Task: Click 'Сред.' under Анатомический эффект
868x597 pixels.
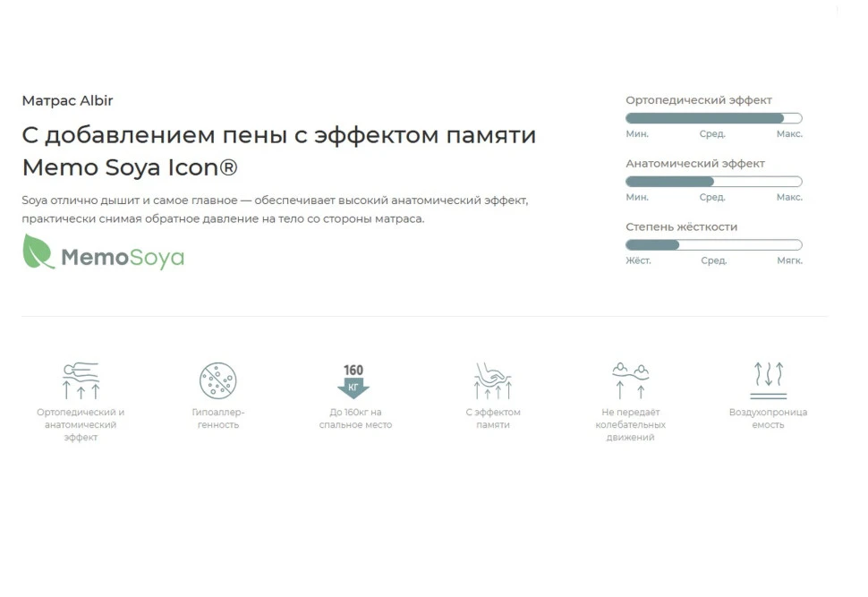Action: (712, 197)
